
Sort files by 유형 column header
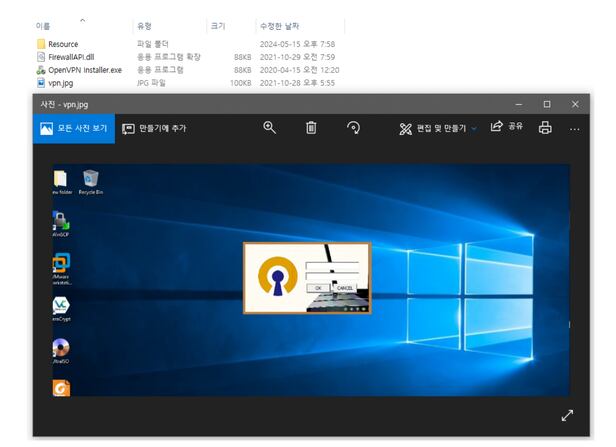click(145, 25)
